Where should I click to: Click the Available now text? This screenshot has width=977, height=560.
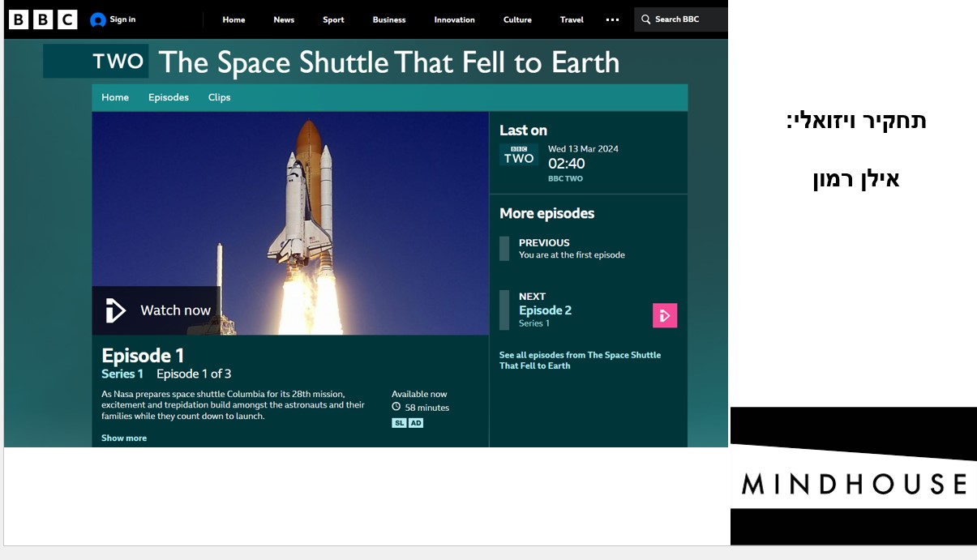pyautogui.click(x=419, y=394)
